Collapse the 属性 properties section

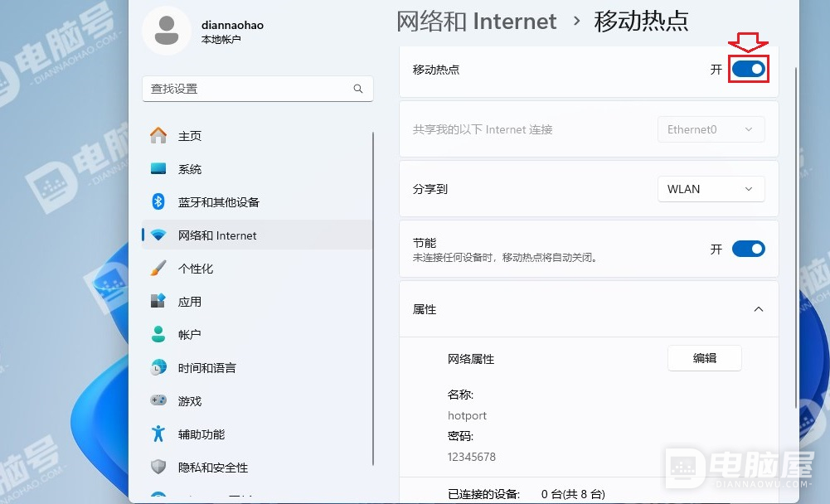[x=758, y=308]
